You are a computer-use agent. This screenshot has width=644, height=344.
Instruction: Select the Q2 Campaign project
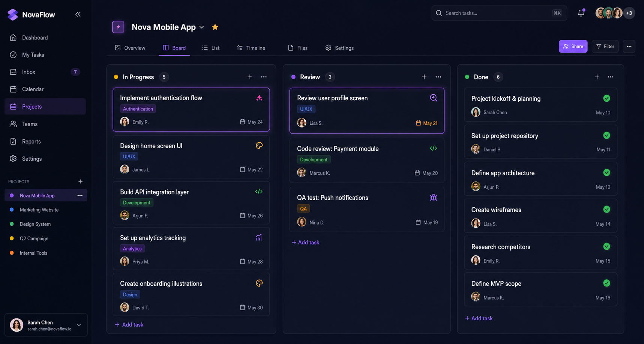point(46,238)
